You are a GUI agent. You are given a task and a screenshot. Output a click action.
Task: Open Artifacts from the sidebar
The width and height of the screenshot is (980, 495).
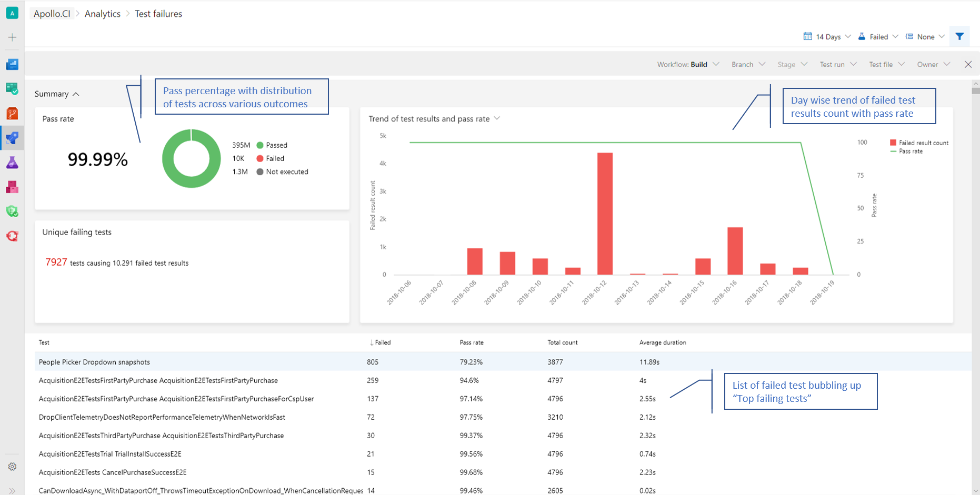point(12,187)
